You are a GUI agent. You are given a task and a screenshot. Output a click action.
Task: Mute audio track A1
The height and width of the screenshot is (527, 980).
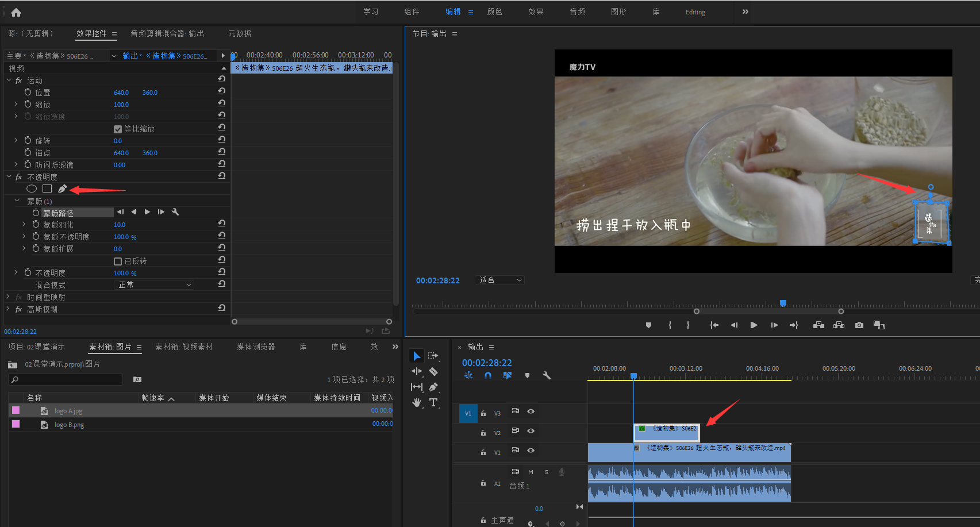pyautogui.click(x=531, y=472)
